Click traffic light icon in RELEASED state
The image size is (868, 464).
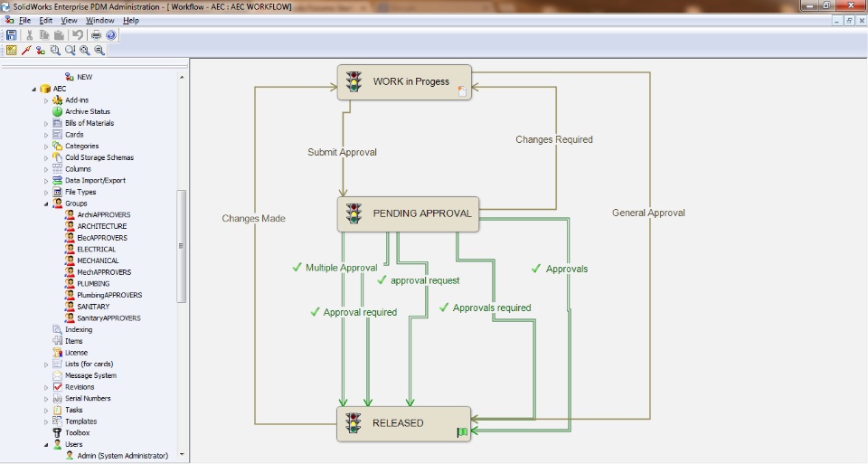354,423
